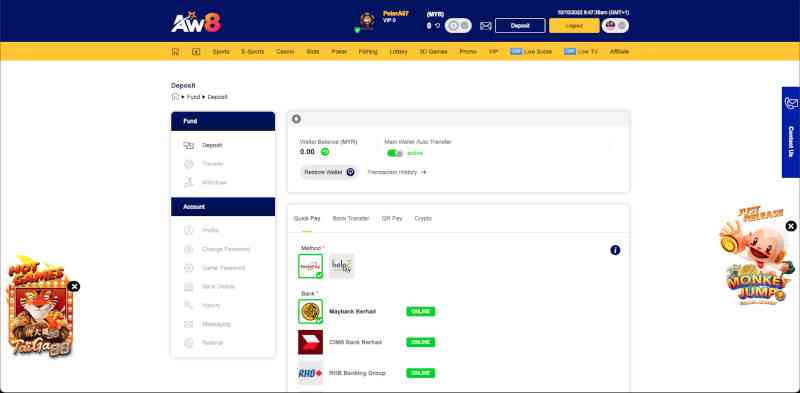Toggle the Main Wallet Auto Transfer switch

coord(394,153)
